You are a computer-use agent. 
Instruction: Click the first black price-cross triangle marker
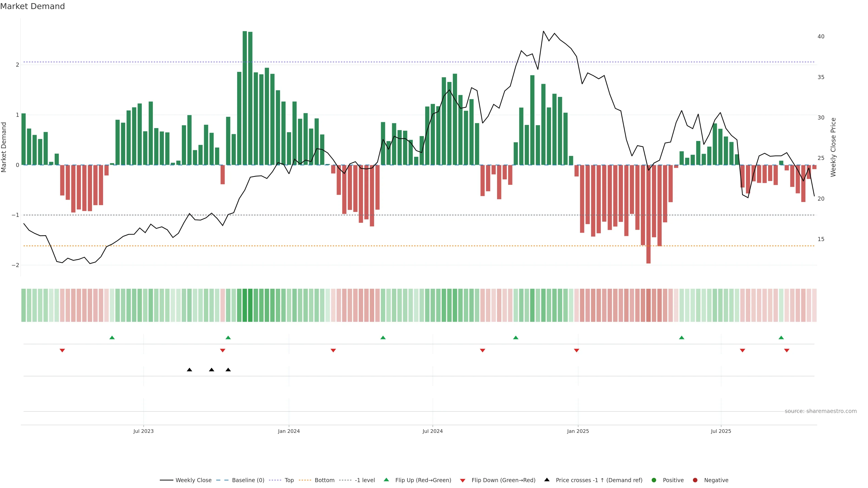click(x=189, y=370)
